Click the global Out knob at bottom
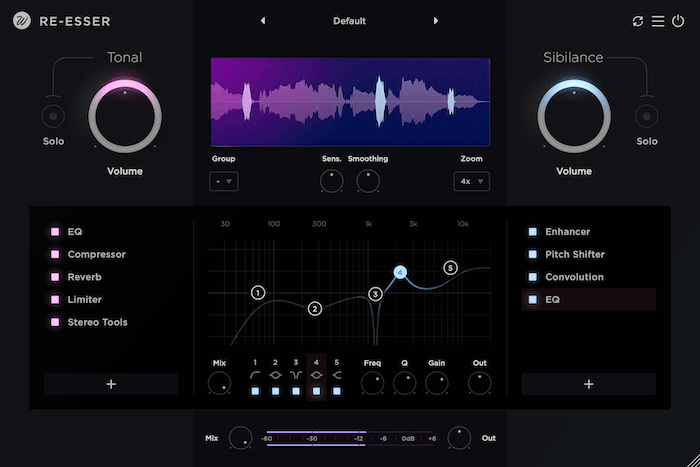Image resolution: width=700 pixels, height=467 pixels. click(x=459, y=438)
